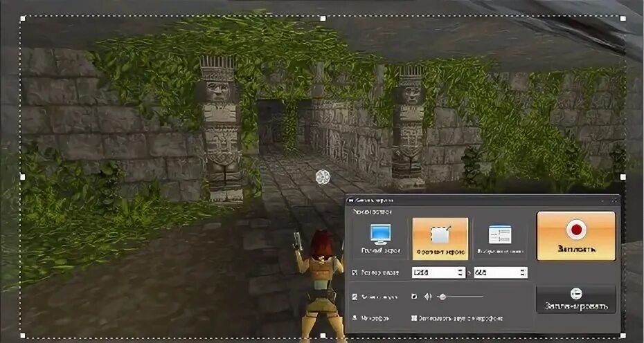This screenshot has height=343, width=644.
Task: Select the full screen capture mode
Action: (380, 239)
